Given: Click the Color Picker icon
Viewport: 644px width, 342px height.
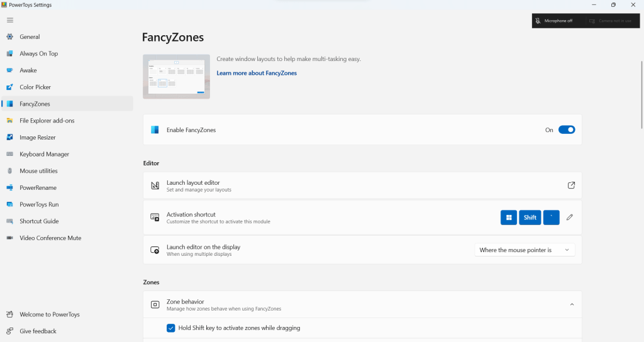Looking at the screenshot, I should coord(10,87).
